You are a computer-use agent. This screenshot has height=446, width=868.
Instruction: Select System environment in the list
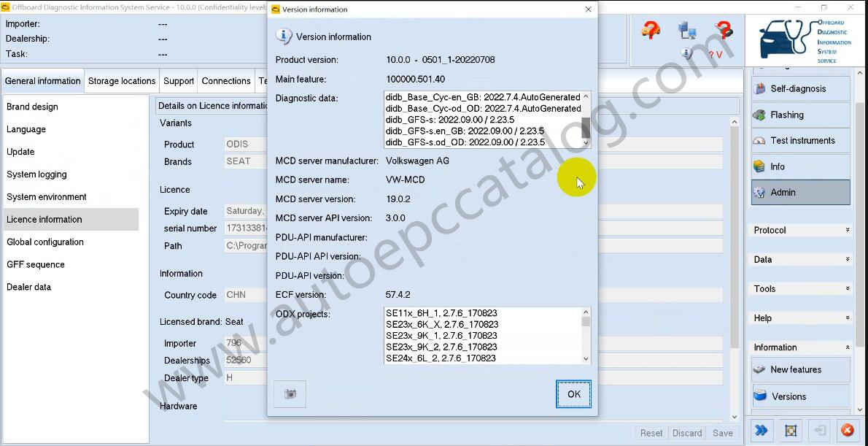[71, 196]
